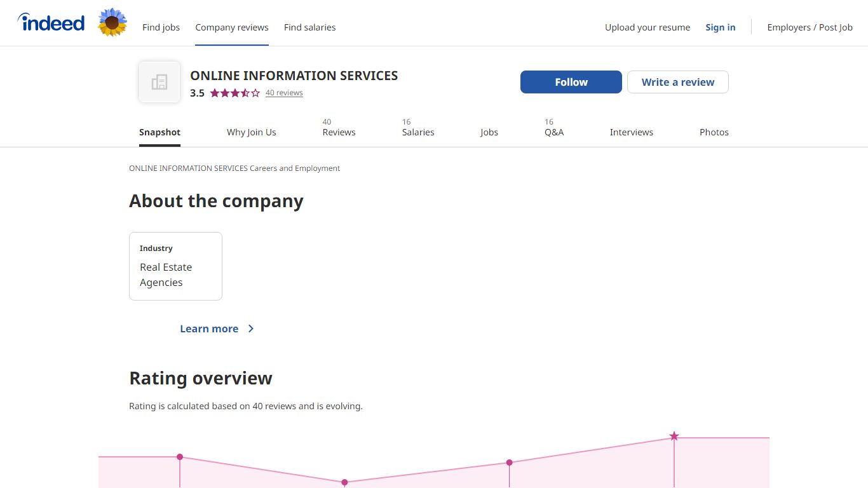
Task: Click Upload your resume
Action: click(648, 27)
